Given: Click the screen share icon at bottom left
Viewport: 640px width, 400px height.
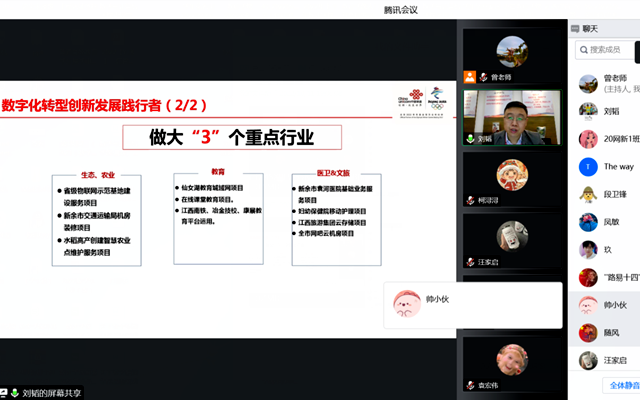Looking at the screenshot, I should click(4, 393).
